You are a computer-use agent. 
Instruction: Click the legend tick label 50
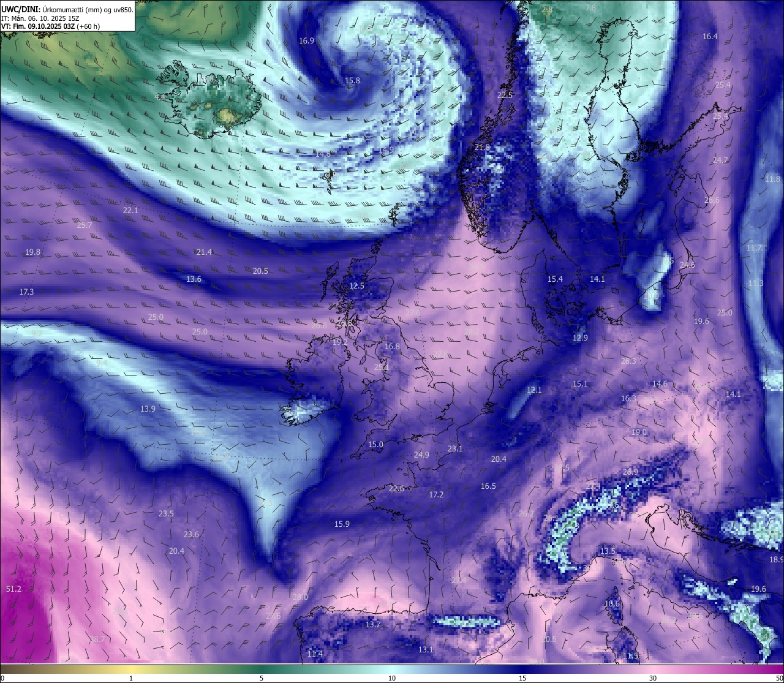[x=779, y=678]
